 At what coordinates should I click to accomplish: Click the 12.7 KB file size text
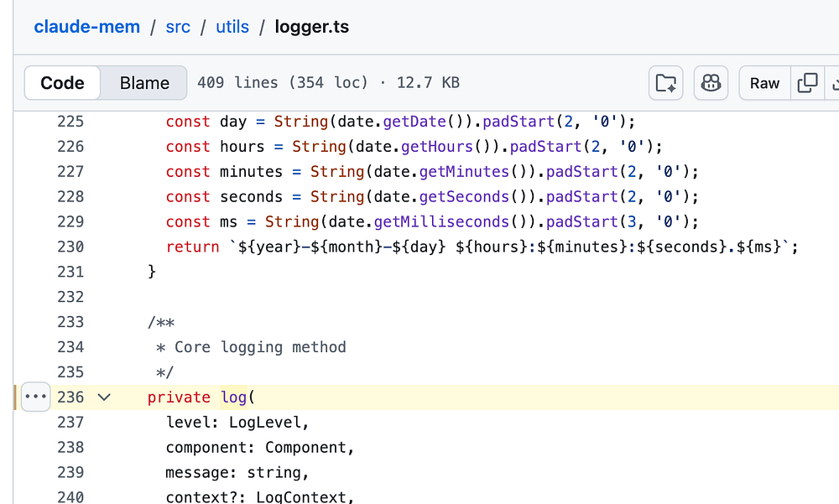pos(428,83)
